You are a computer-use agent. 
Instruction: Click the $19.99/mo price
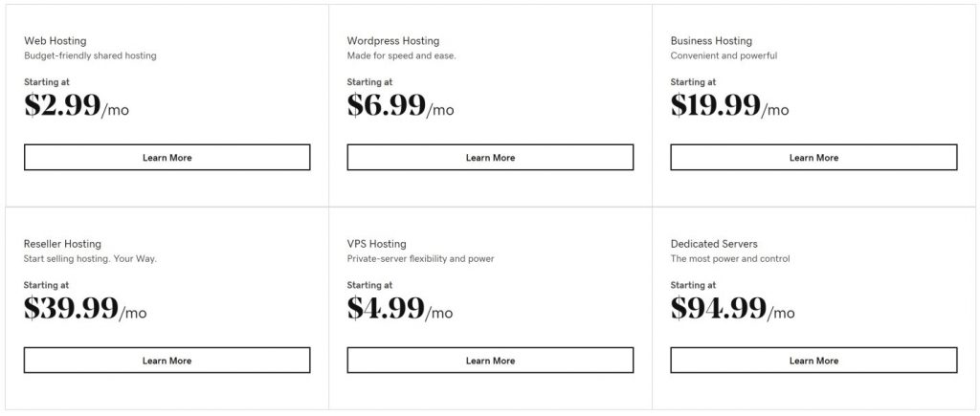[x=729, y=105]
